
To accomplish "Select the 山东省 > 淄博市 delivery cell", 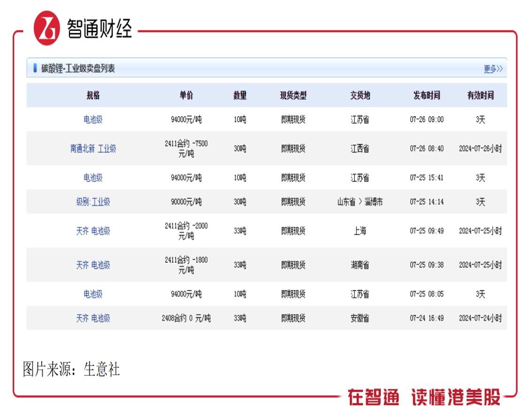I will click(360, 202).
